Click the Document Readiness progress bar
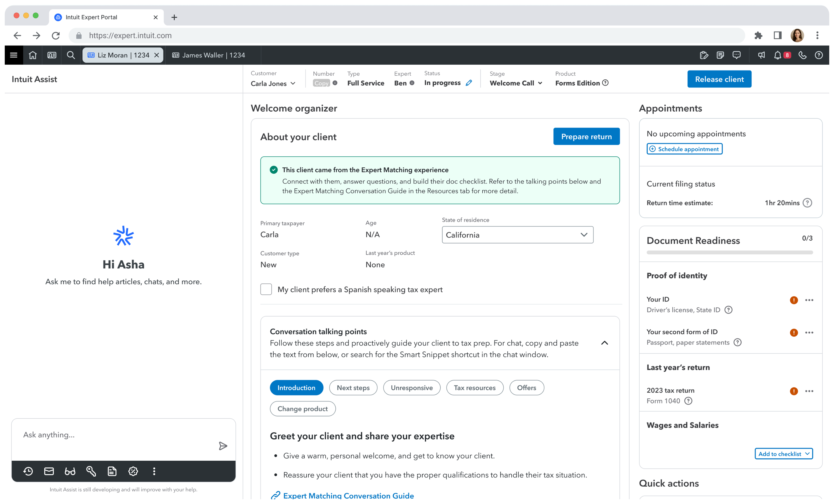Image resolution: width=834 pixels, height=504 pixels. tap(730, 252)
